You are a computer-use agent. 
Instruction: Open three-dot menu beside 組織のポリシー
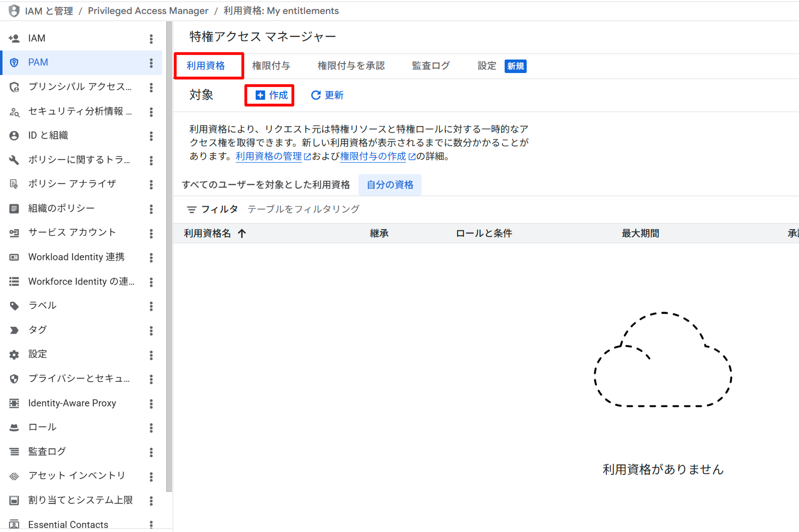(x=151, y=209)
